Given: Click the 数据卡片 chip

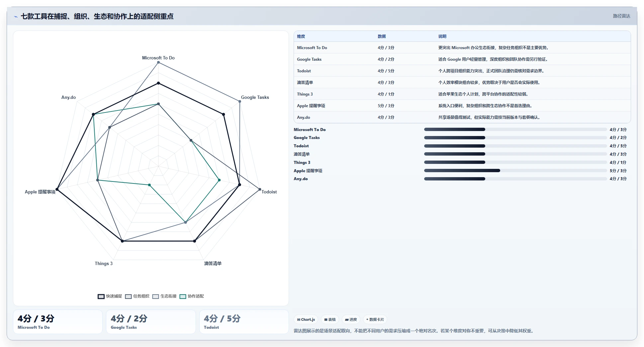Looking at the screenshot, I should 375,319.
